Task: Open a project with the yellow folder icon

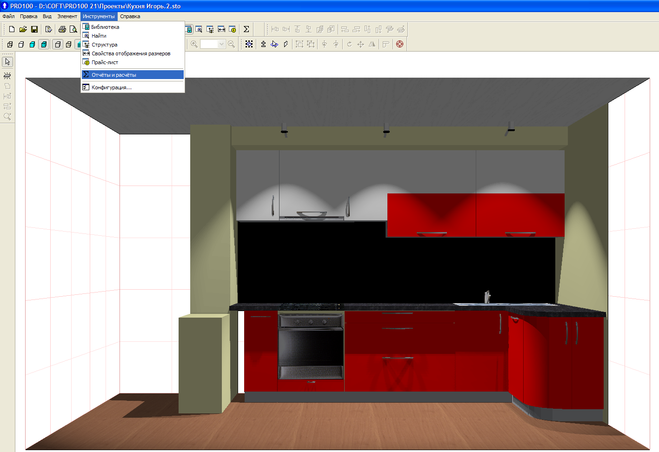Action: tap(23, 29)
